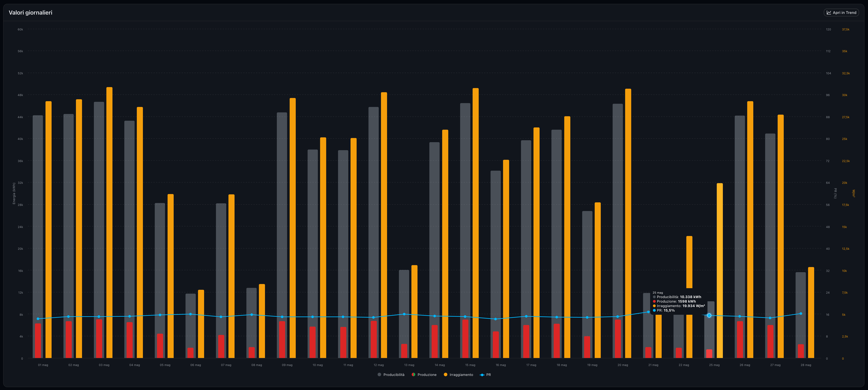Viewport: 868px width, 390px height.
Task: Select the orange Irraggiamento bar for 19 mag
Action: (597, 280)
